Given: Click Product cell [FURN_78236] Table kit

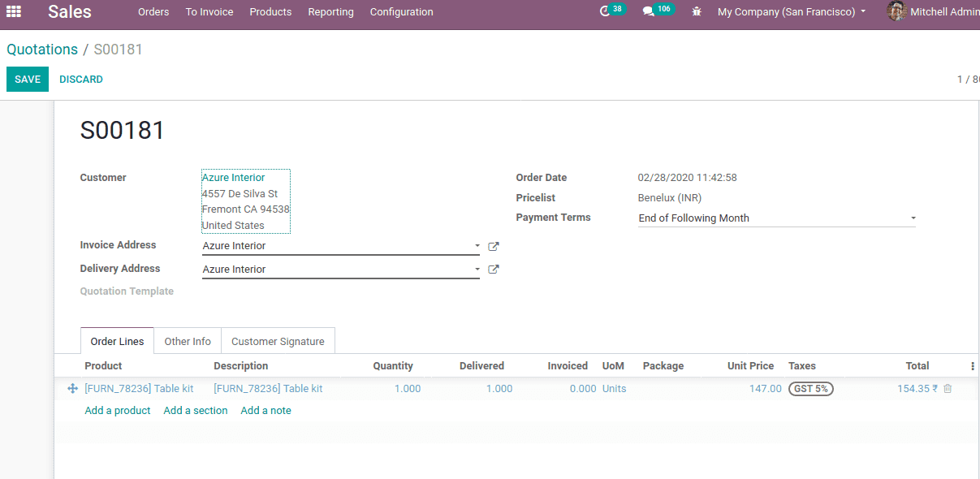Looking at the screenshot, I should pos(139,389).
